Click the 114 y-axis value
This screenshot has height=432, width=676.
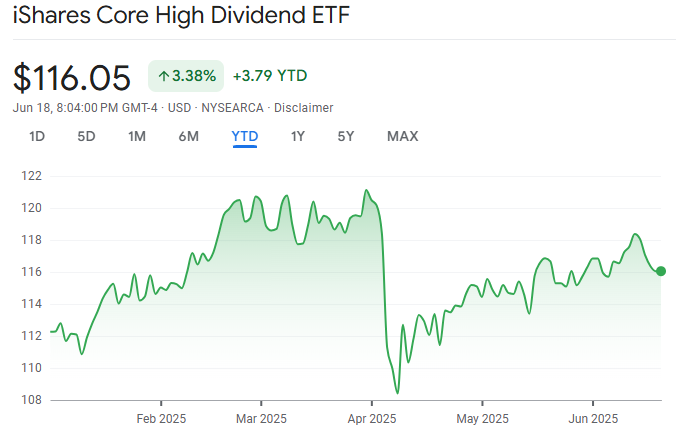pos(31,304)
